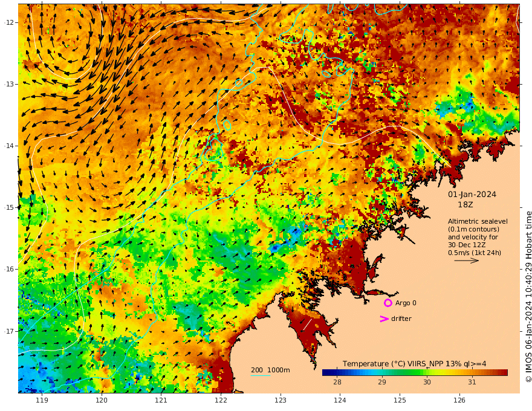The height and width of the screenshot is (411, 532).
Task: Click longitude axis label 125
Action: point(400,400)
